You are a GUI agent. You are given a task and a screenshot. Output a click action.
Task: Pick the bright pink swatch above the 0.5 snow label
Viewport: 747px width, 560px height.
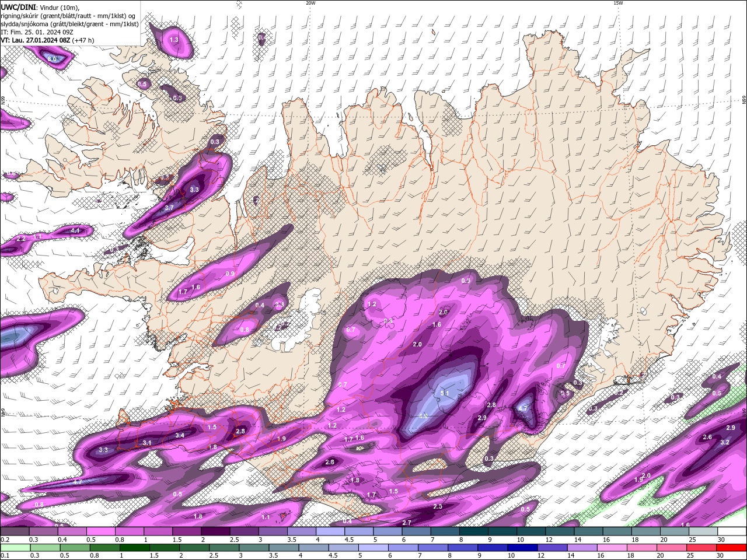point(100,531)
